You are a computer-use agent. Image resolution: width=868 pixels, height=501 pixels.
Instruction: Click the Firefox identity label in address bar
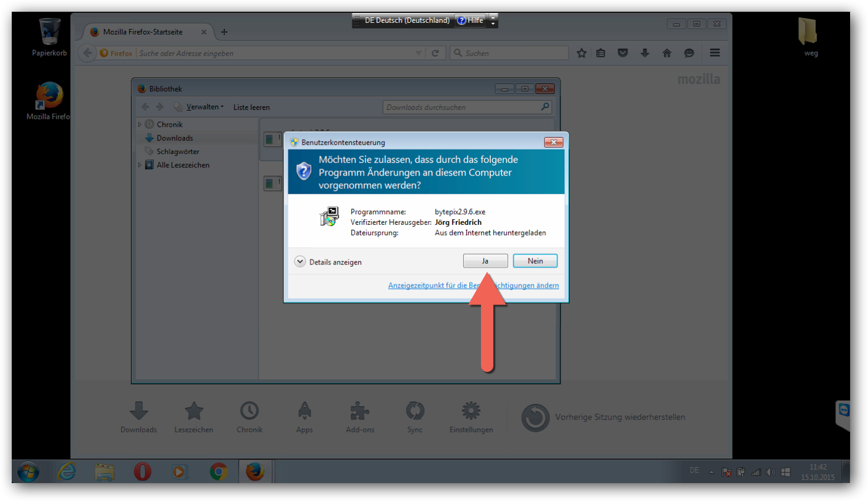click(116, 53)
